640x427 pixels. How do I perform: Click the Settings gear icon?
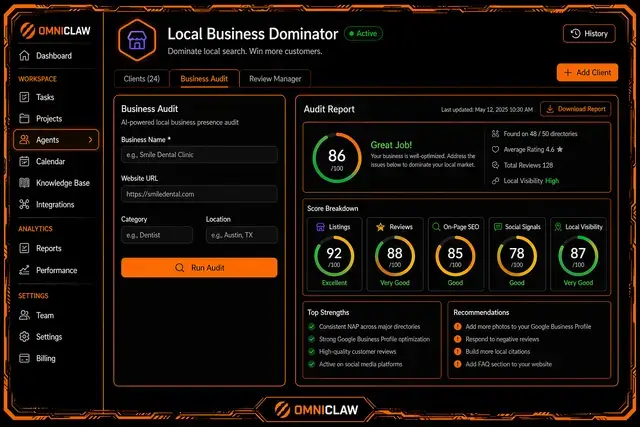[24, 337]
